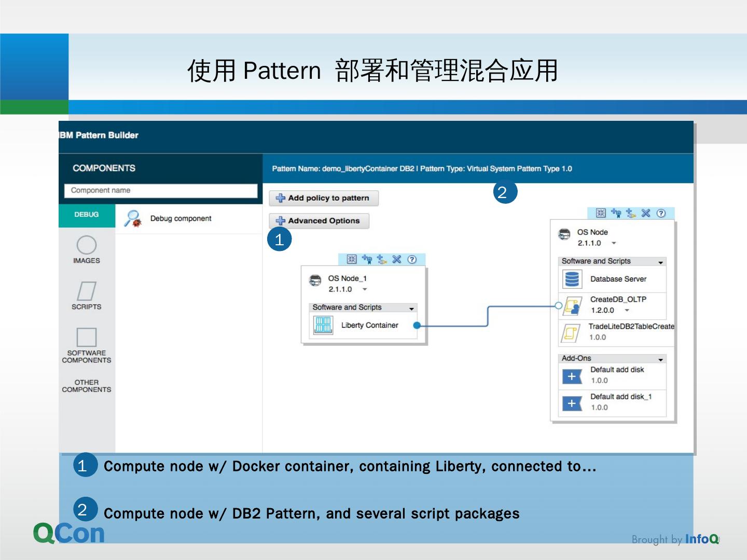Open the Images category in sidebar

[x=87, y=249]
